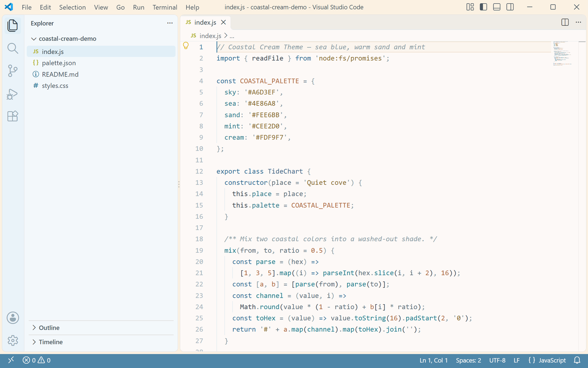Change the LF end of line sequence

point(517,360)
